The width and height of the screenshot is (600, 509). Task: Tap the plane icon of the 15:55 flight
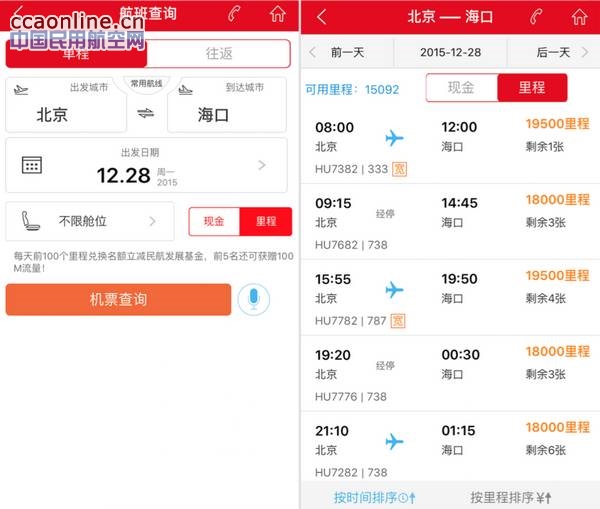pos(394,289)
